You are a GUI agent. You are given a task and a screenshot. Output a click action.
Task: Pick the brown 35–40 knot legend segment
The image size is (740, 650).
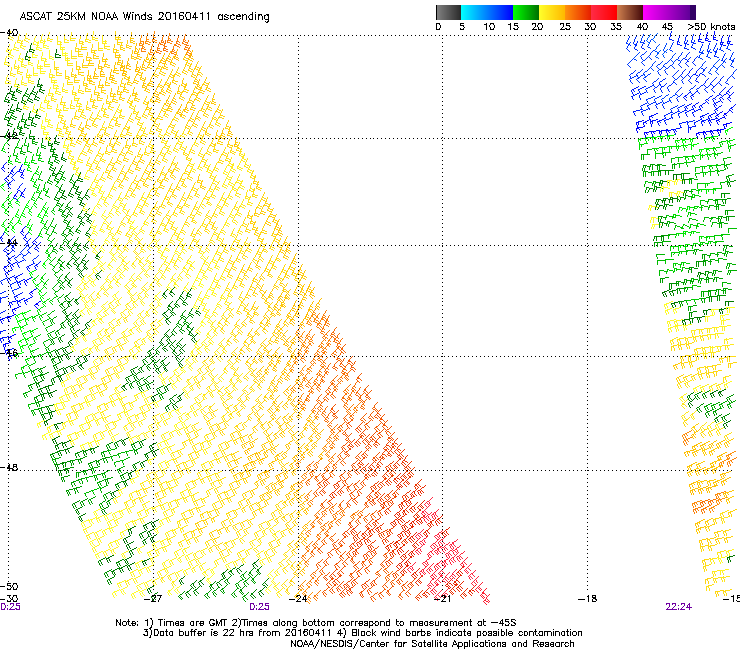click(x=630, y=12)
